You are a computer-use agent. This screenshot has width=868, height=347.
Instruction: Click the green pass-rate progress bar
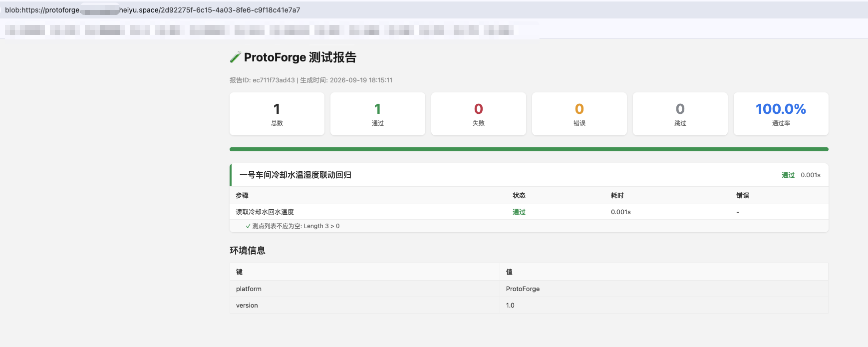(x=529, y=149)
